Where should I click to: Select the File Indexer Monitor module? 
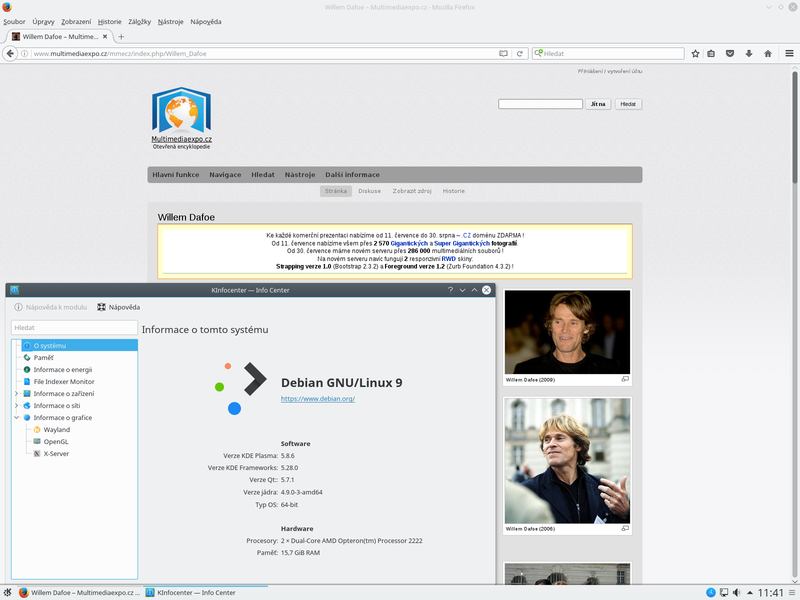pyautogui.click(x=62, y=381)
